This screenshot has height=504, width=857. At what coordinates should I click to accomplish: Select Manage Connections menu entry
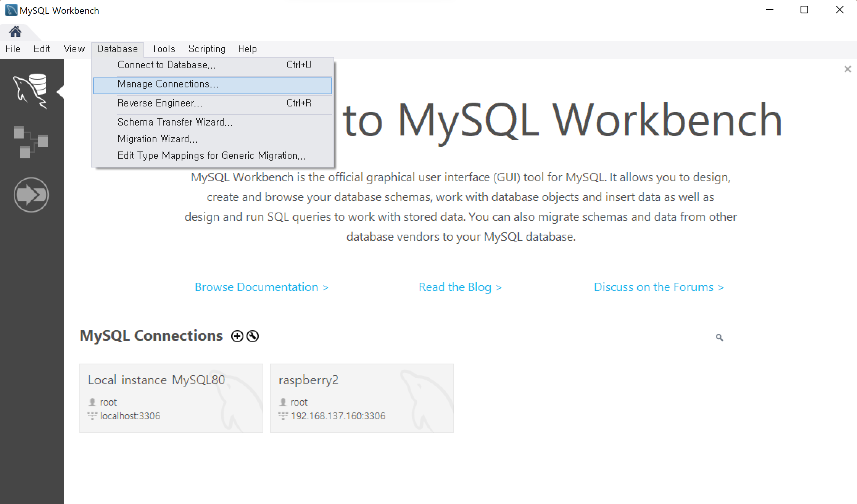point(168,84)
